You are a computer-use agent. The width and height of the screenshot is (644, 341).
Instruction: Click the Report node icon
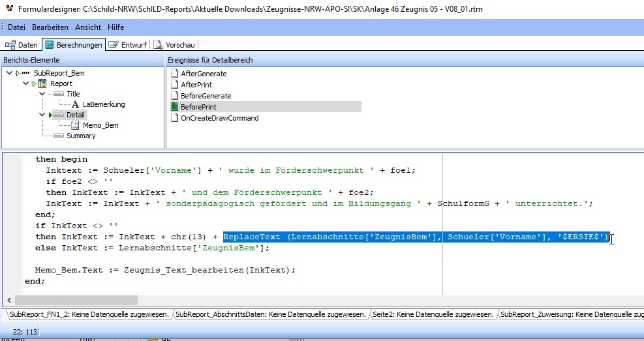(42, 83)
